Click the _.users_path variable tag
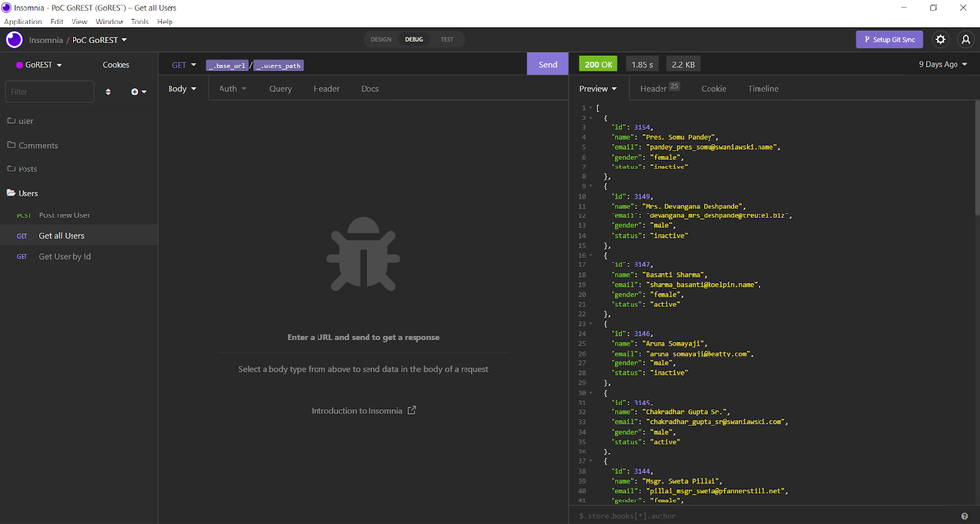This screenshot has width=980, height=524. [278, 65]
